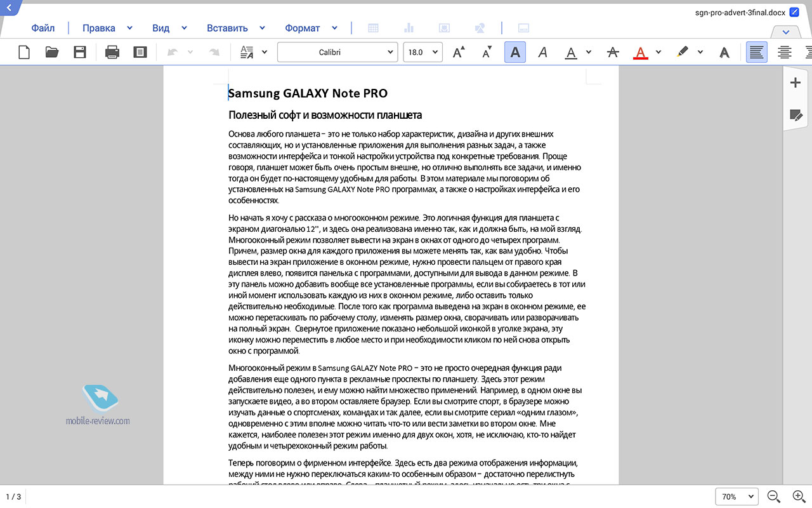Toggle italic formatting

click(542, 52)
